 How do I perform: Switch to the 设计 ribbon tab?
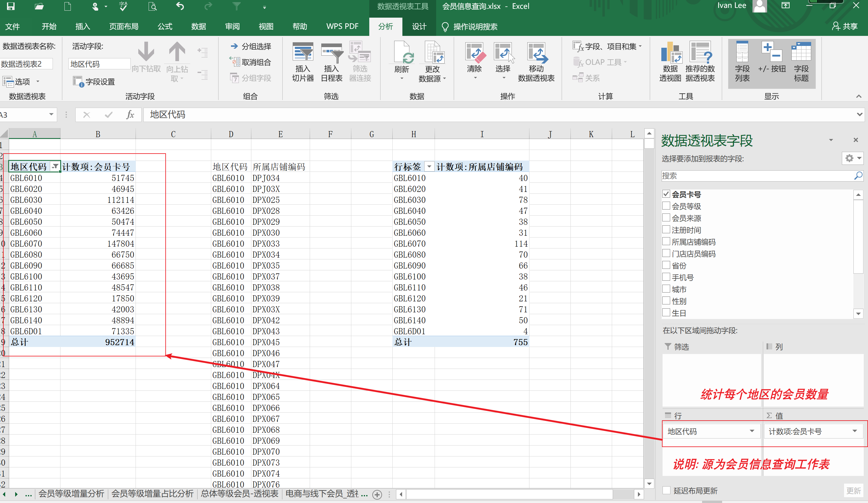(419, 26)
